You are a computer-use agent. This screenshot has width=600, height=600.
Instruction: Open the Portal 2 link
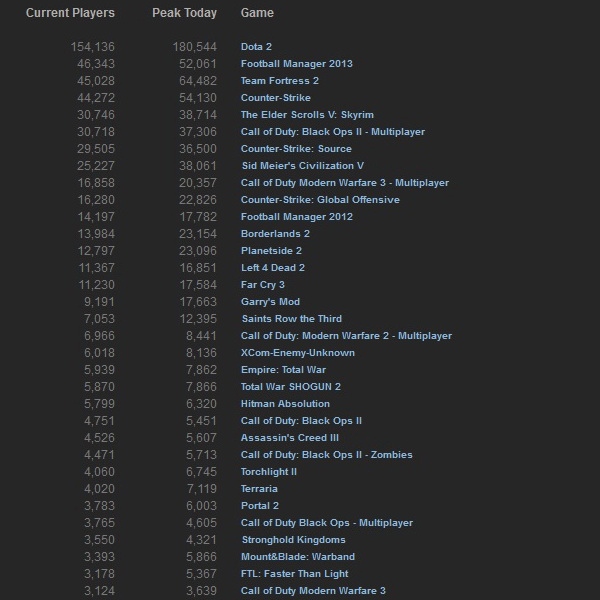259,505
